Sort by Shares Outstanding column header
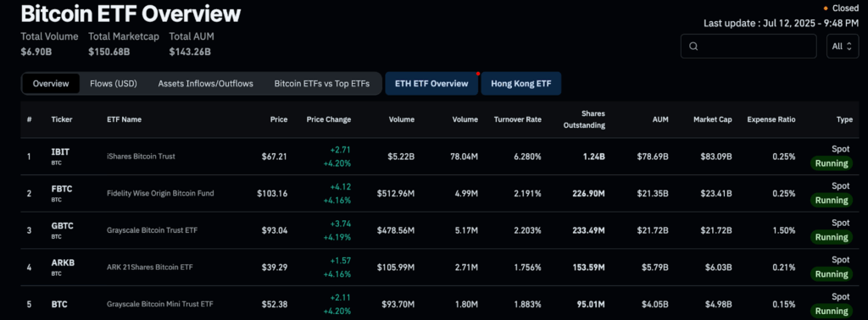Screen dimensions: 868x320 pos(584,119)
